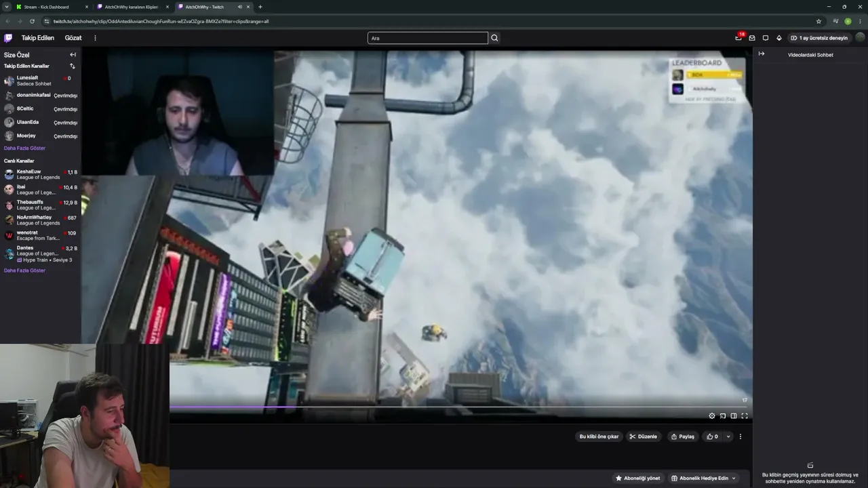The height and width of the screenshot is (488, 868).
Task: Open Chrome media control icon
Action: tap(836, 21)
